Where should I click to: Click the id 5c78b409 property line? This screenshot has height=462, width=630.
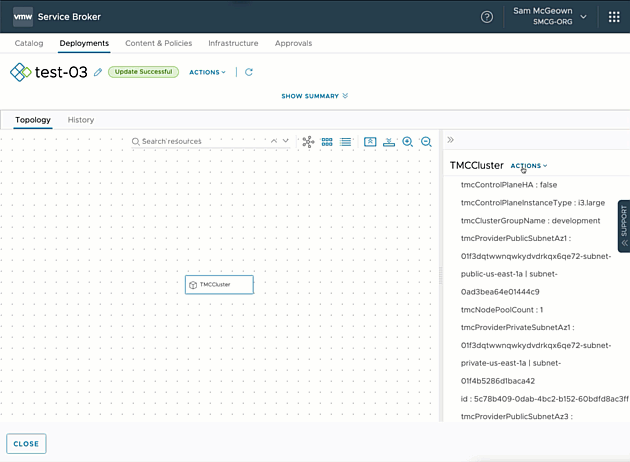(x=544, y=399)
